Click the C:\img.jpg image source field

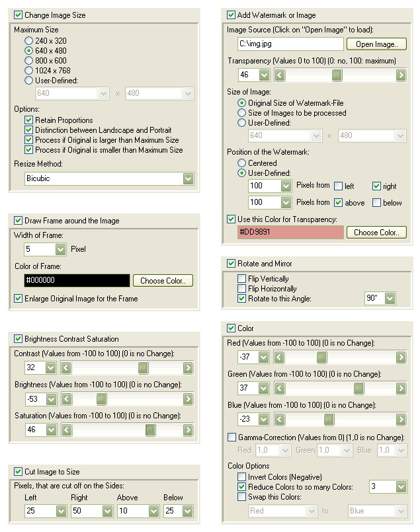(x=290, y=44)
